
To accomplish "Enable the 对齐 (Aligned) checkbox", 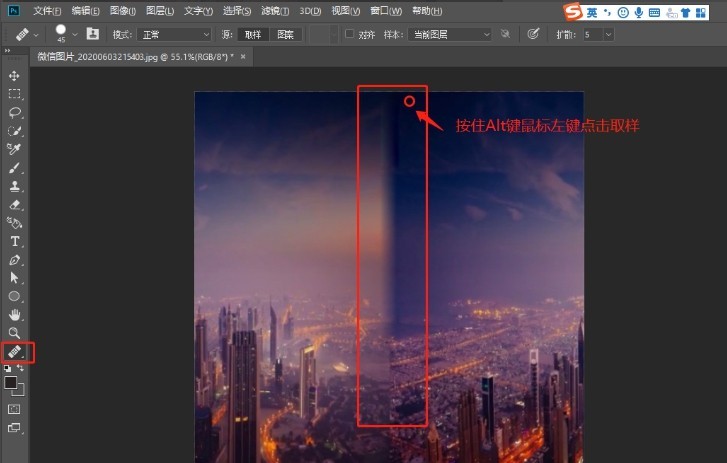I will pyautogui.click(x=349, y=34).
